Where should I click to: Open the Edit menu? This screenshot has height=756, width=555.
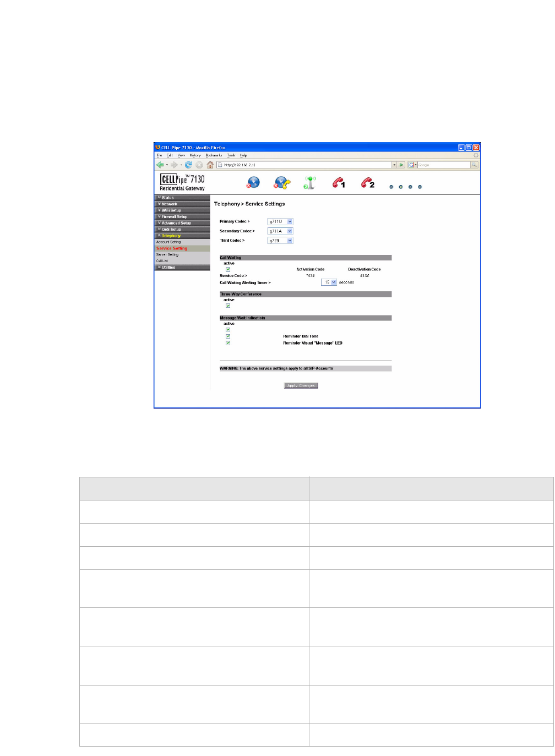coord(170,155)
